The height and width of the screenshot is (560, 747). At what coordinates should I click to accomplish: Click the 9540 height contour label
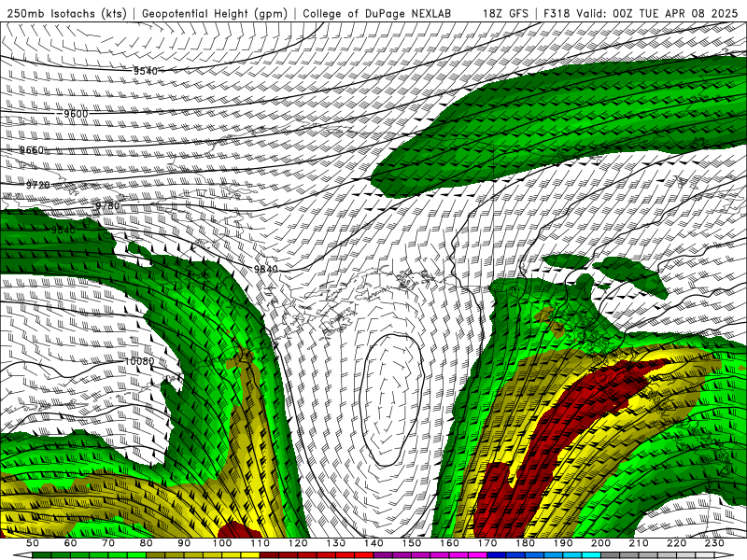click(146, 71)
